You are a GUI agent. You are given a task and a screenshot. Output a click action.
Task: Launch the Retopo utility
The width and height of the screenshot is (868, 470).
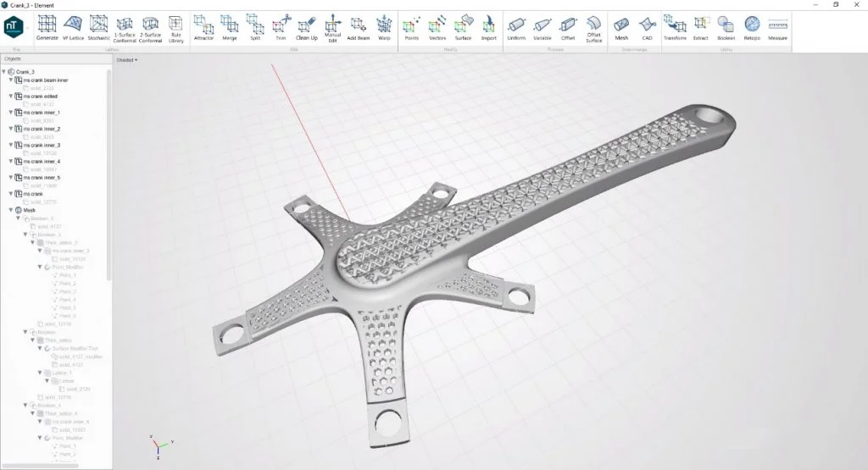pos(751,27)
